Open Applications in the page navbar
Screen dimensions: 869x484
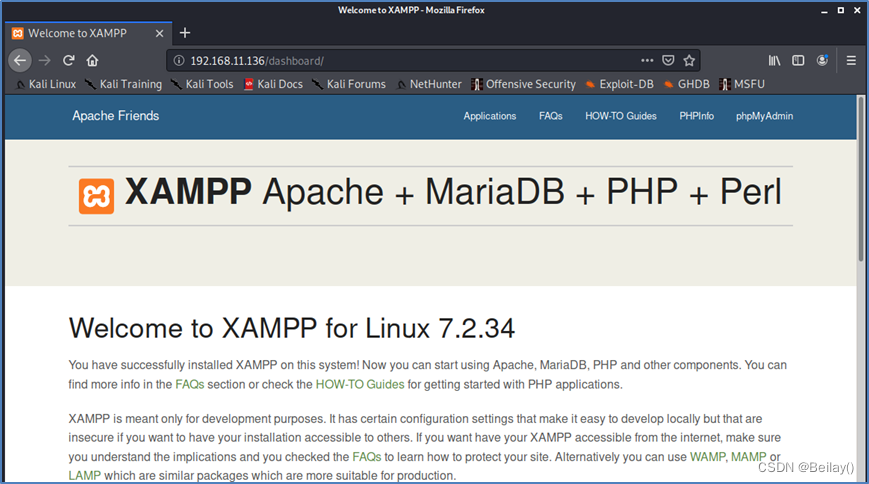(490, 116)
